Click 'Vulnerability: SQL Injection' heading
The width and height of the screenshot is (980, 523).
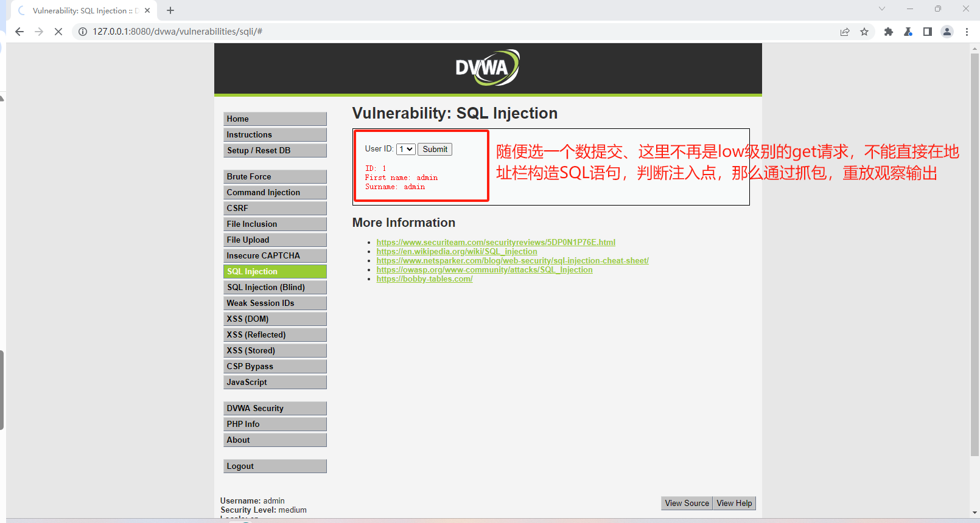point(455,113)
